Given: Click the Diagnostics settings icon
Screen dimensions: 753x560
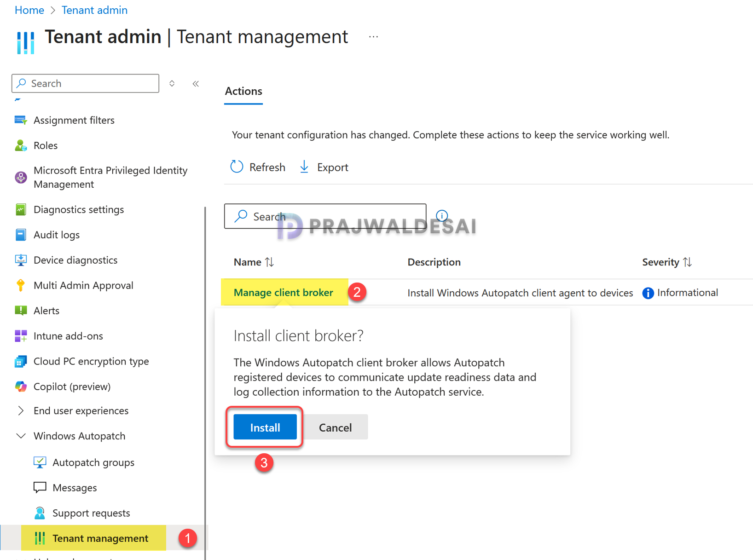Looking at the screenshot, I should coord(21,209).
